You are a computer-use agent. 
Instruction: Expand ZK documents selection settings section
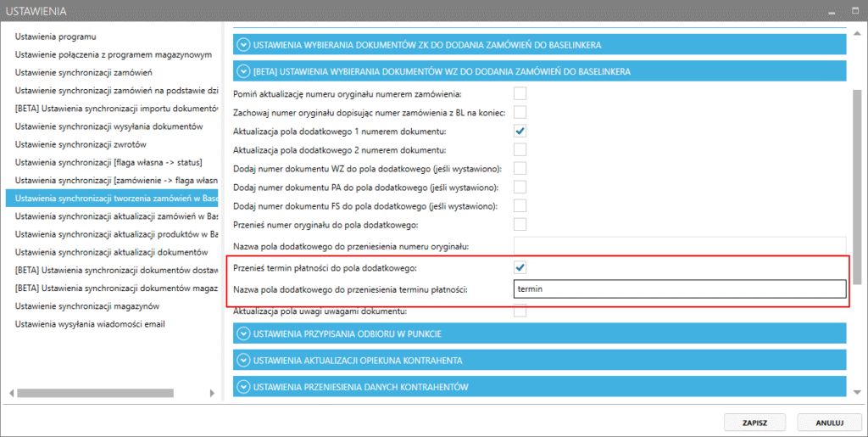(x=244, y=44)
